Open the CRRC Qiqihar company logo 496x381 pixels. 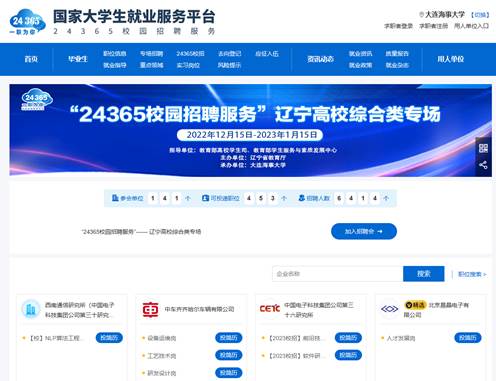point(150,309)
